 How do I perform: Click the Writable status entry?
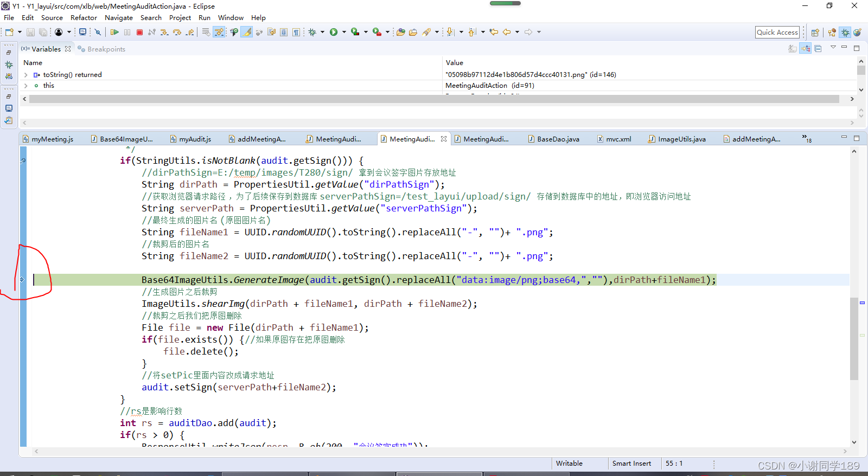tap(569, 464)
